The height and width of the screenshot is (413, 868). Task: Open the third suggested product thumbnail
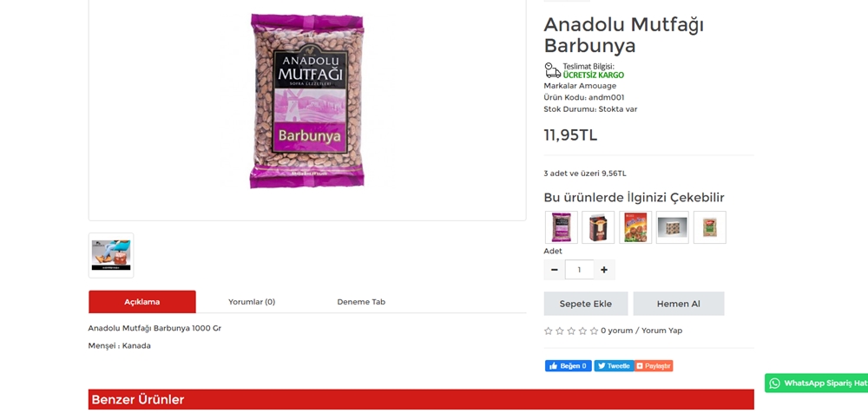point(635,227)
